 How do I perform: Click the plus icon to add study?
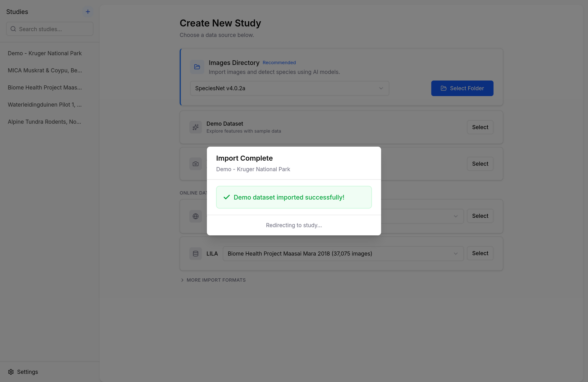click(88, 12)
